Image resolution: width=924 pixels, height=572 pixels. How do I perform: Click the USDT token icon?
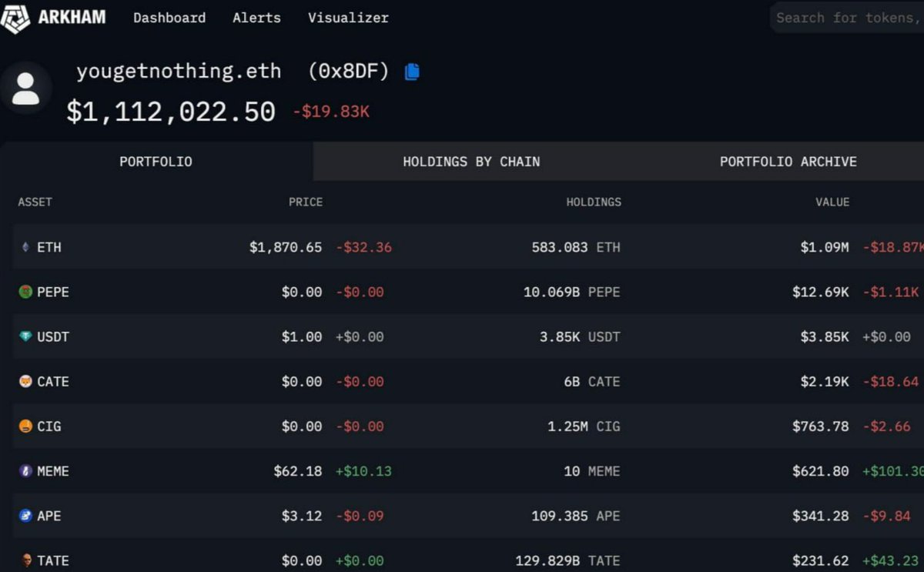tap(25, 336)
